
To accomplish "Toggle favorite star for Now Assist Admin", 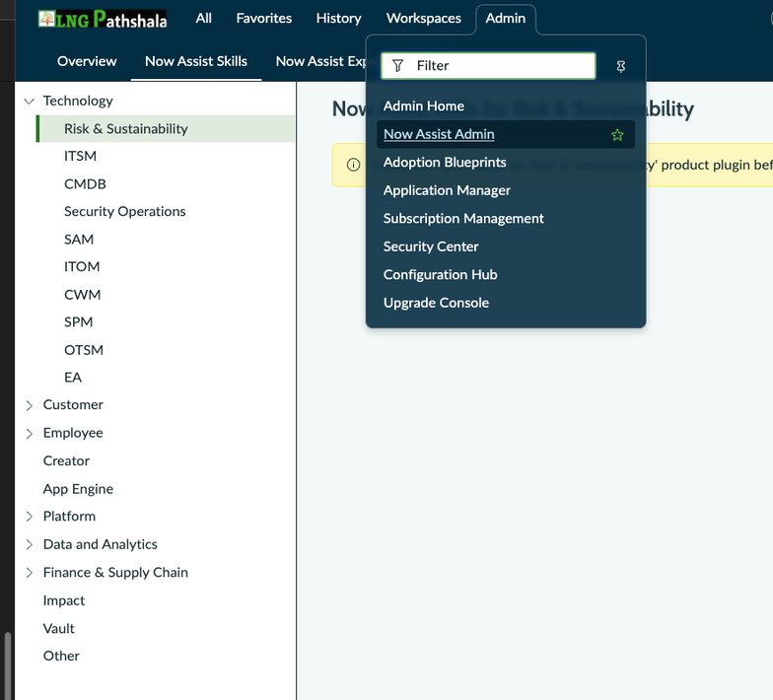I will pos(617,134).
